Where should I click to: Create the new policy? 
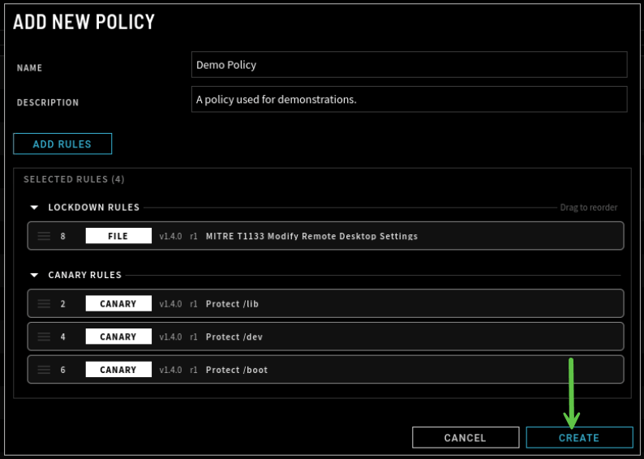[579, 438]
